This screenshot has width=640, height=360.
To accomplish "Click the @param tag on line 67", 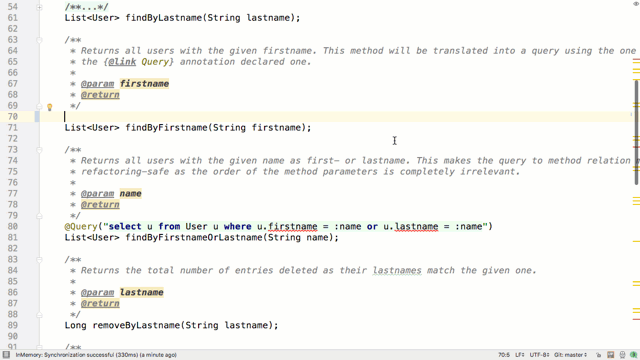I will tap(97, 84).
